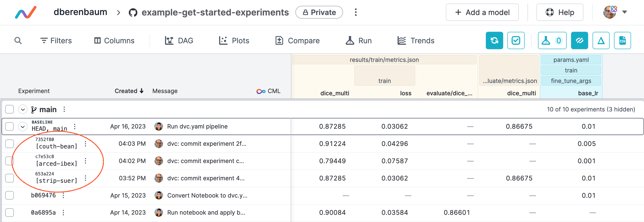
Task: Click the flask experiments counter button
Action: click(x=552, y=41)
